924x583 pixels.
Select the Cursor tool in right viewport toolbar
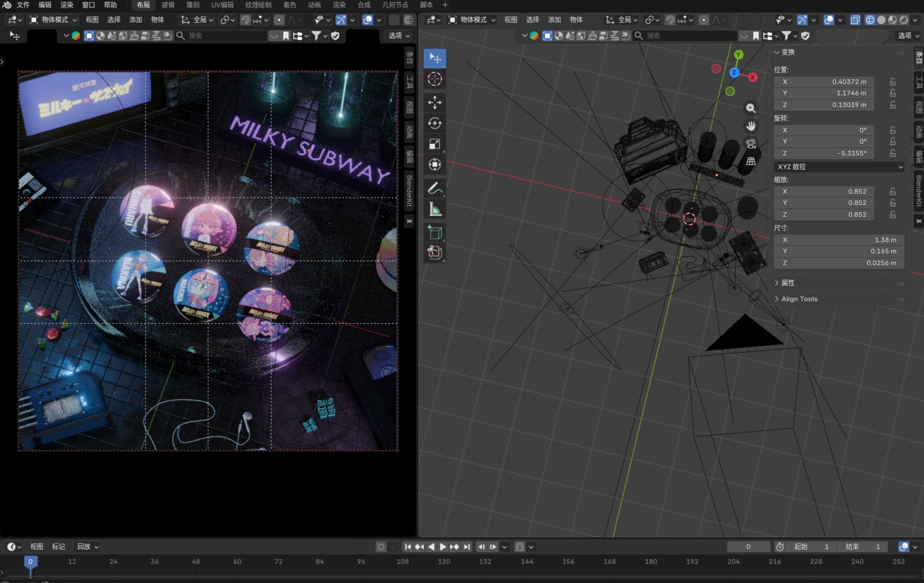click(x=434, y=79)
